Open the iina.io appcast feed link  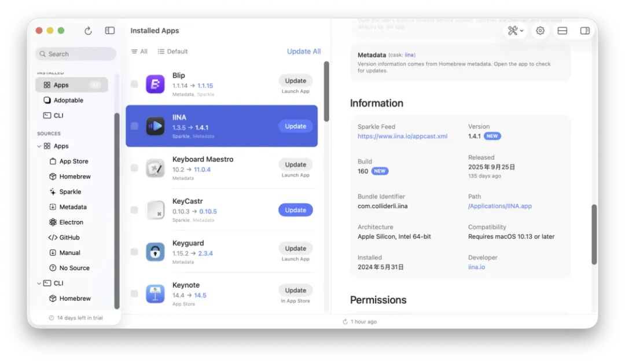pos(402,137)
